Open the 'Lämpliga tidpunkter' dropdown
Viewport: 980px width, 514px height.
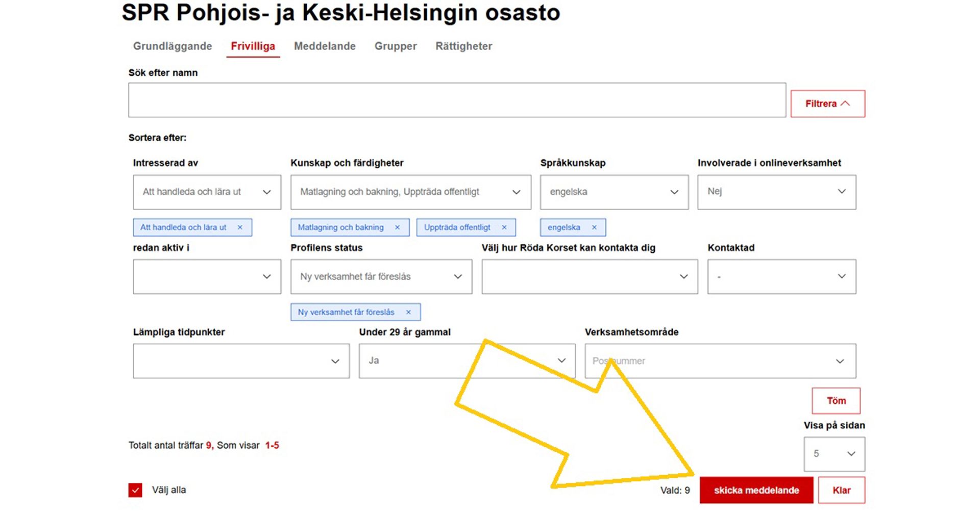(241, 361)
